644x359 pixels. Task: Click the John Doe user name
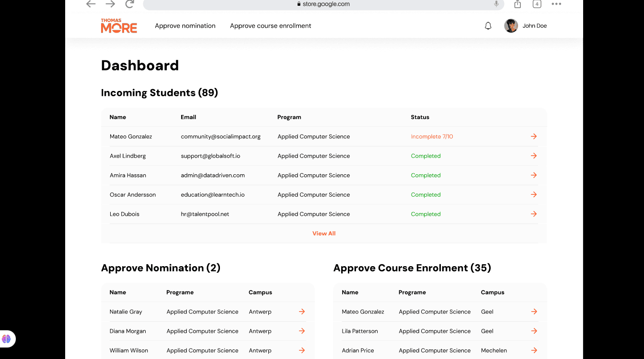coord(535,26)
